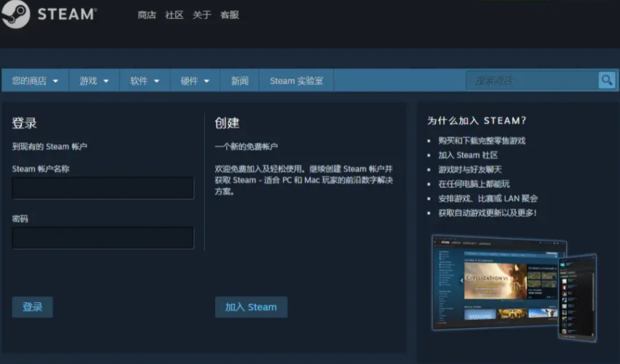Screen dimensions: 620x364
Task: Expand the 软件 dropdown
Action: pos(145,81)
